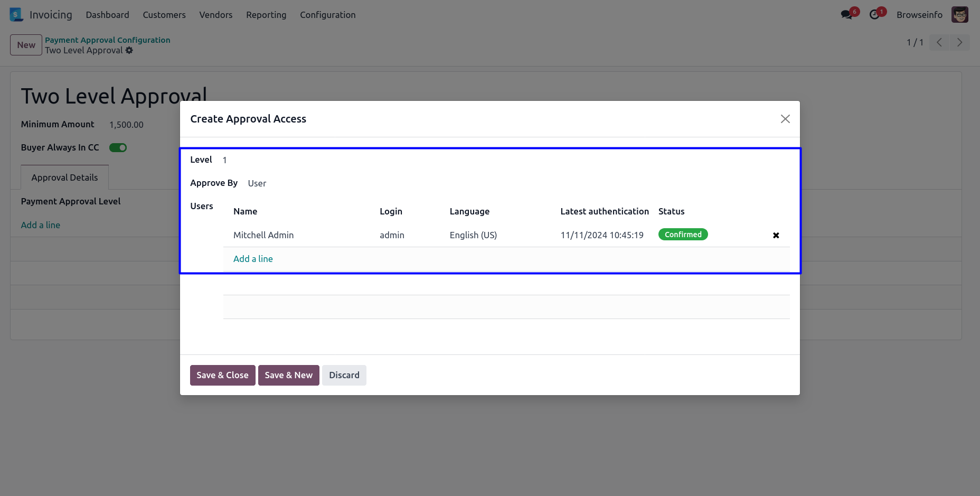Click Add a line in Users table
980x496 pixels.
[253, 259]
